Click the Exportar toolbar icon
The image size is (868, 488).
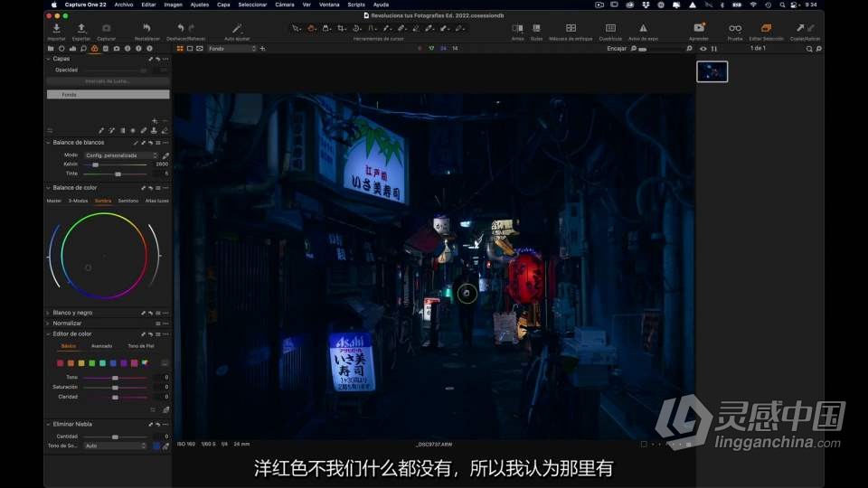[x=80, y=28]
